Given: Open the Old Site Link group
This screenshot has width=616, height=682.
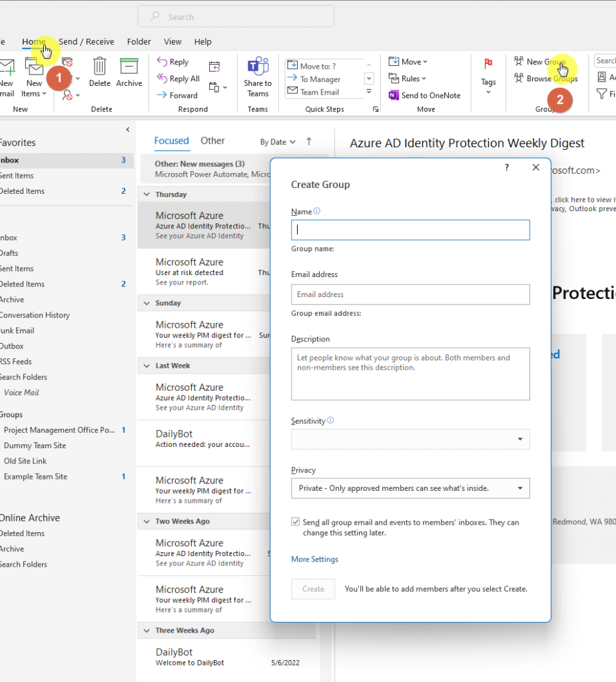Looking at the screenshot, I should 25,461.
